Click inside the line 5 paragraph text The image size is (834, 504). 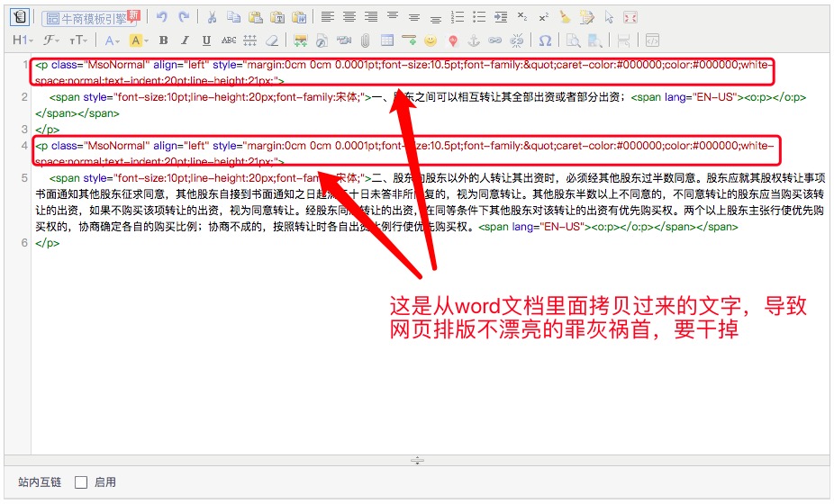430,202
